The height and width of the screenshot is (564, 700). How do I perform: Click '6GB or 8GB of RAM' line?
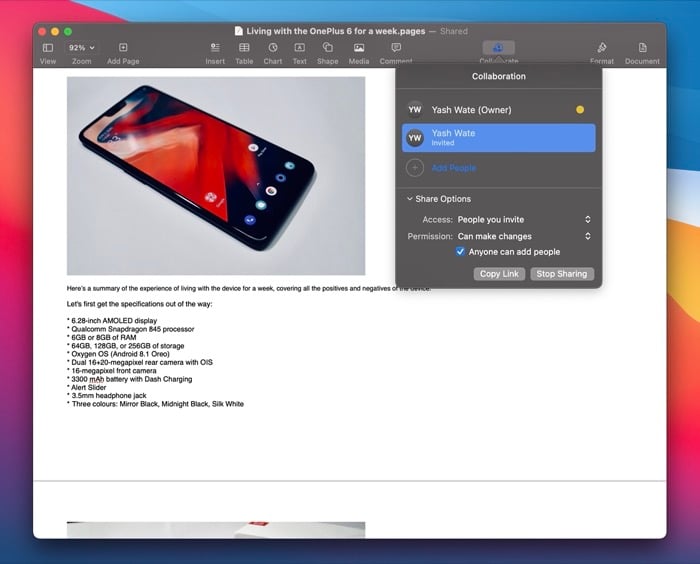pyautogui.click(x=104, y=338)
